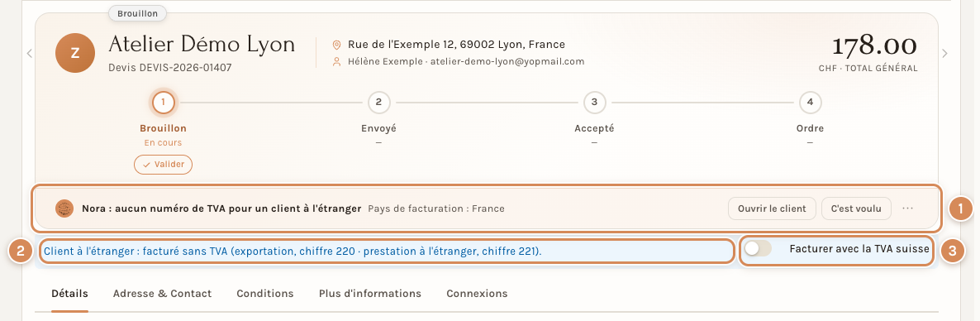Switch to the Adresse & Contact tab
The height and width of the screenshot is (321, 980).
(163, 294)
